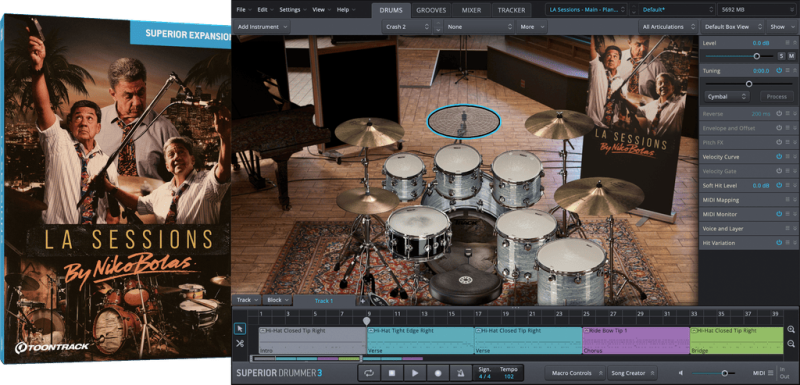Click the ride cymbal on the right
Viewport: 800px width, 385px height.
599,195
